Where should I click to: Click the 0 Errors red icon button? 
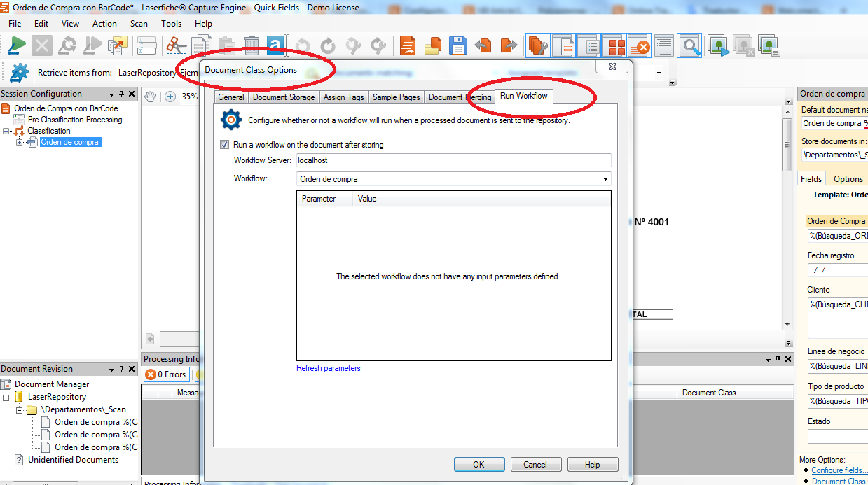click(165, 374)
